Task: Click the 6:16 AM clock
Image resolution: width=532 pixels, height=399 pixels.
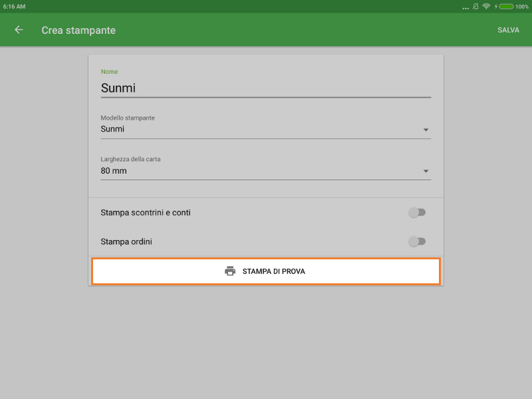Action: tap(14, 7)
